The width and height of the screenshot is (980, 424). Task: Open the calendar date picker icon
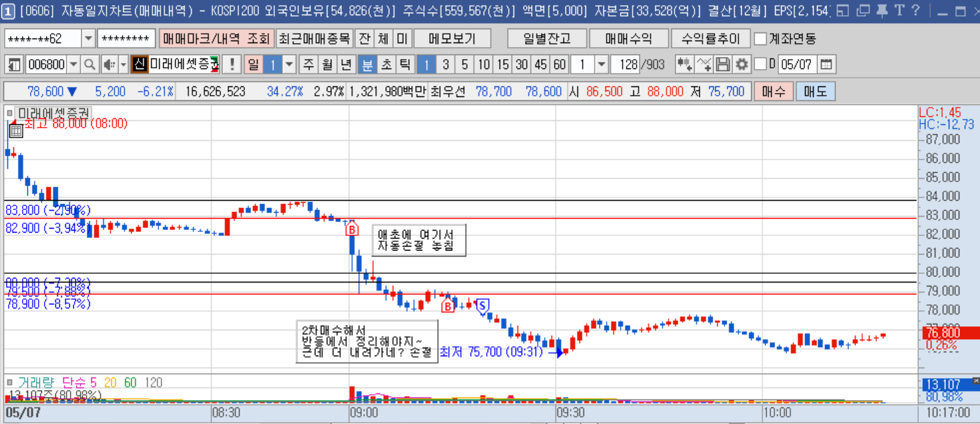[x=826, y=64]
